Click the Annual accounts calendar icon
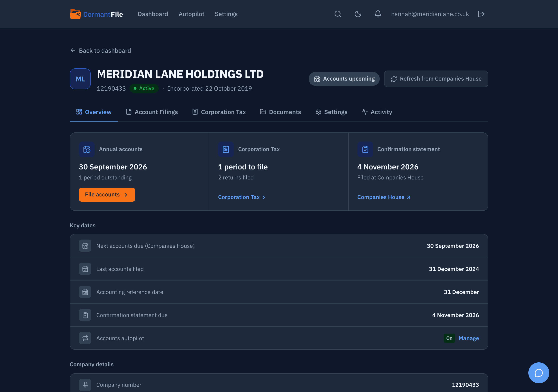Viewport: 558px width, 392px height. 87,149
